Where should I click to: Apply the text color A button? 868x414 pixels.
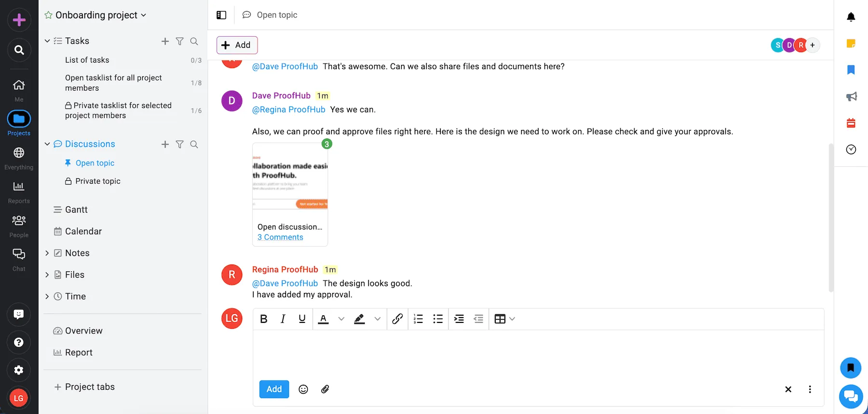point(324,319)
